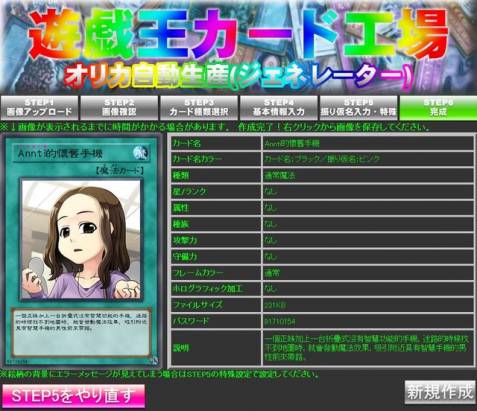Go to STEP2 画像確認 tab
This screenshot has width=477, height=411.
click(x=119, y=108)
